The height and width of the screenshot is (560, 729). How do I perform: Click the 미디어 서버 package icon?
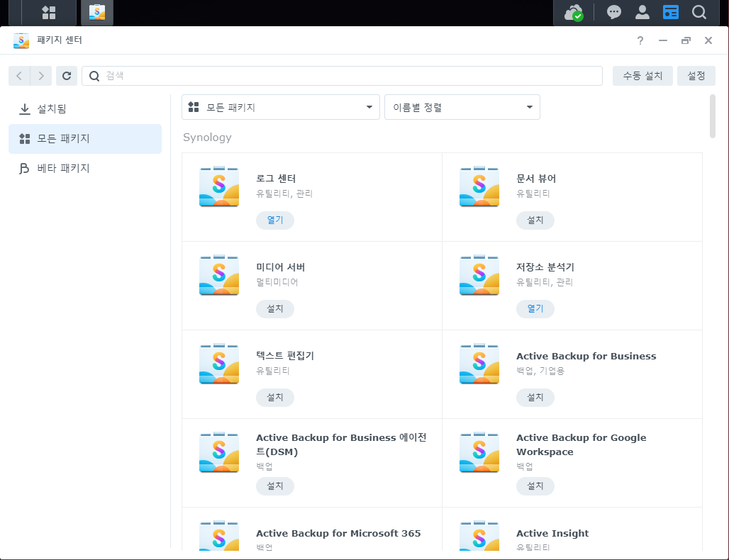[x=219, y=275]
